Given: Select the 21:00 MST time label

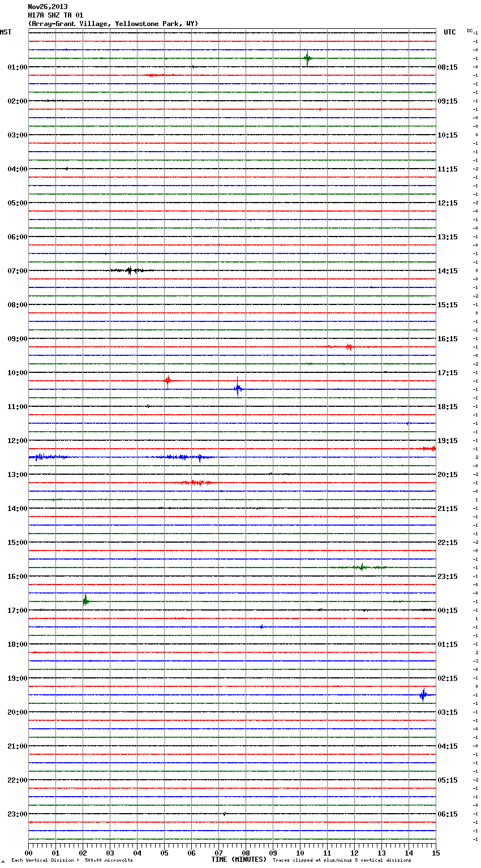Looking at the screenshot, I should coord(18,746).
